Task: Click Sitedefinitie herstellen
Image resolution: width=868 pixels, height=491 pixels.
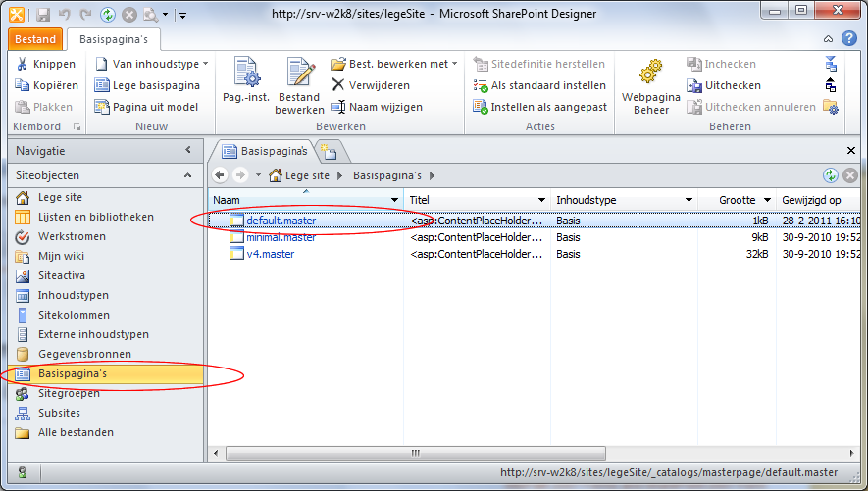Action: (x=539, y=64)
